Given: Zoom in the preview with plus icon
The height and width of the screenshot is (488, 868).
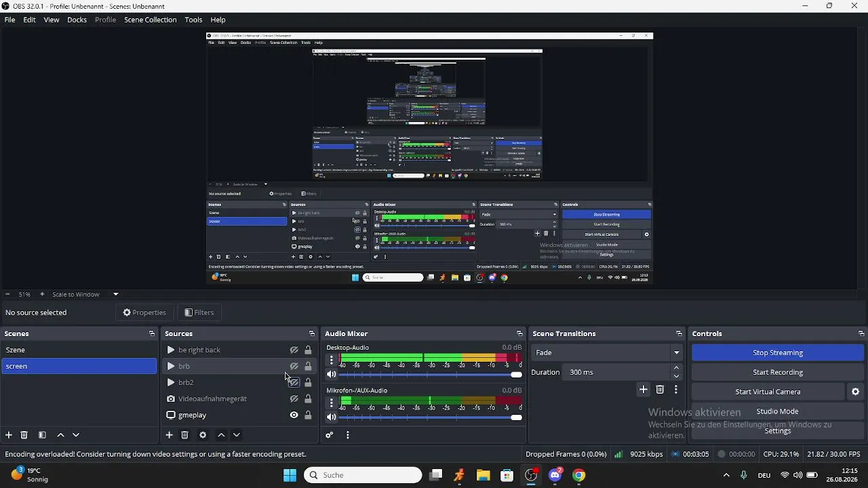Looking at the screenshot, I should pos(42,294).
